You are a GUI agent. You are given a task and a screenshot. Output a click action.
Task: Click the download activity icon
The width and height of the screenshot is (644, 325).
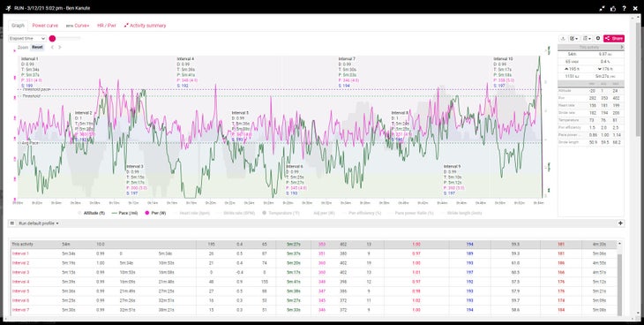pos(563,38)
